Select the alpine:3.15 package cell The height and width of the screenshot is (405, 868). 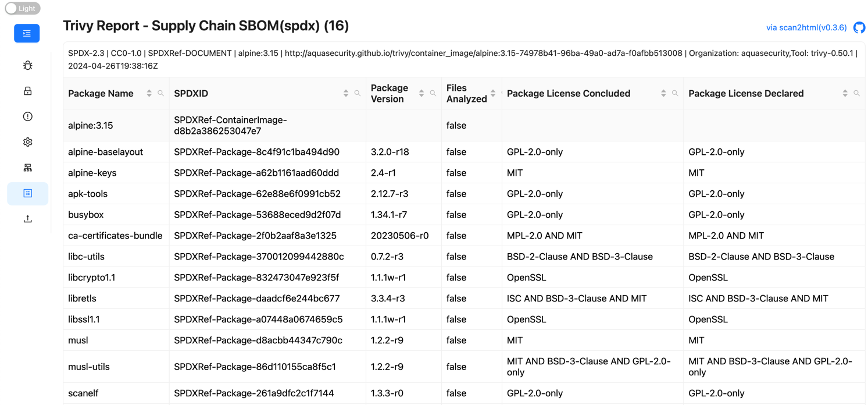click(116, 125)
